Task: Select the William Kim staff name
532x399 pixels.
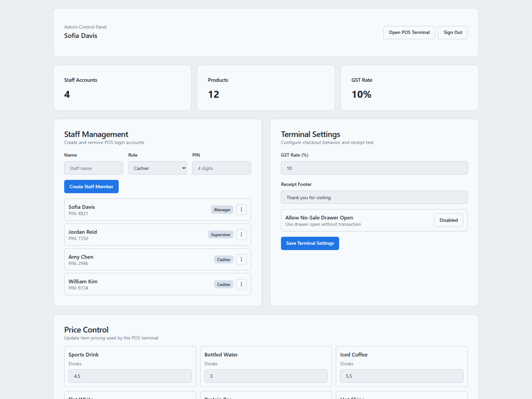Action: click(83, 282)
